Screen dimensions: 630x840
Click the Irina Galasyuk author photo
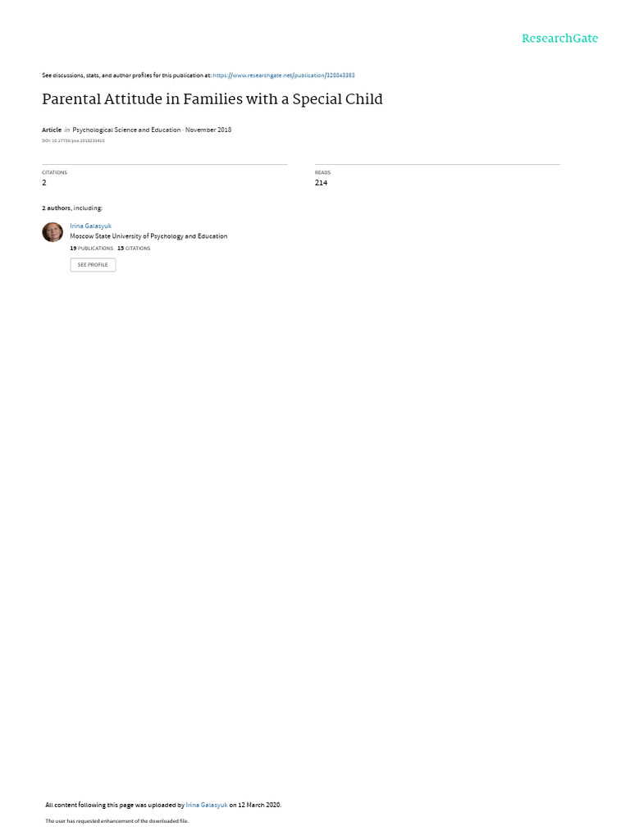click(x=52, y=232)
